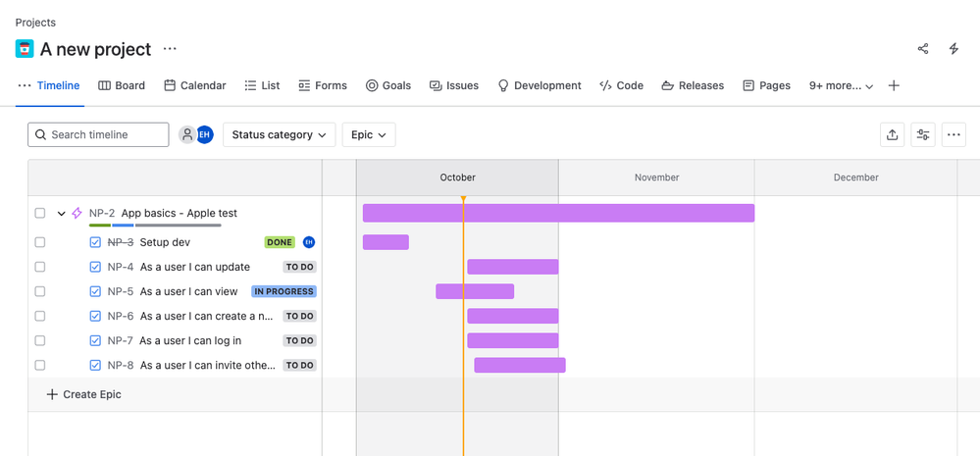Screen dimensions: 980x456
Task: Check the box for NP-8 row
Action: coord(40,366)
